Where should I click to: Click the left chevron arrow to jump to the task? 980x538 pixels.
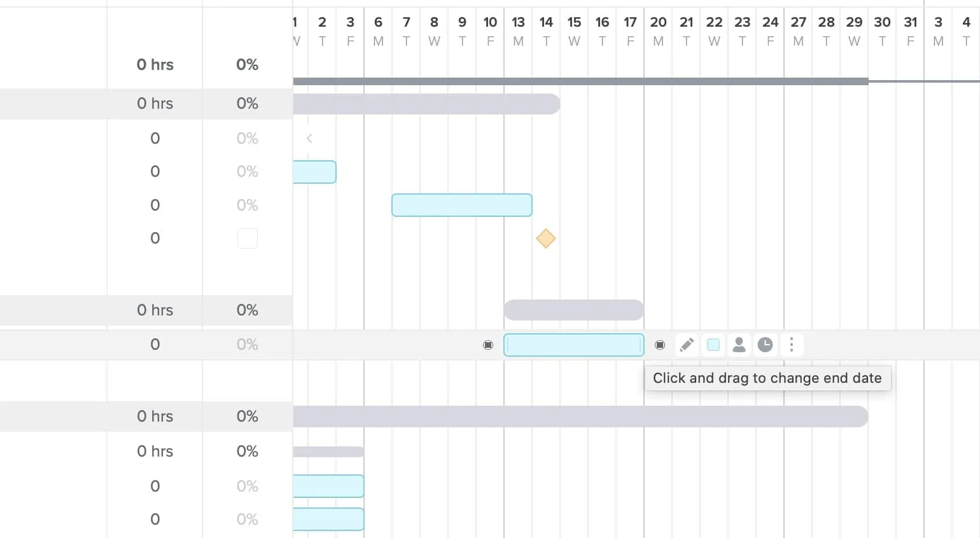click(x=309, y=138)
